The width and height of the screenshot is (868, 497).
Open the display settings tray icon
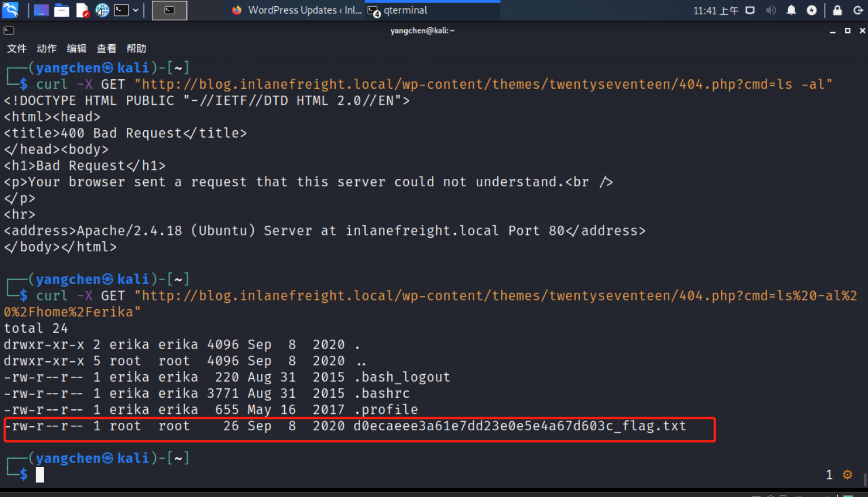tap(750, 10)
